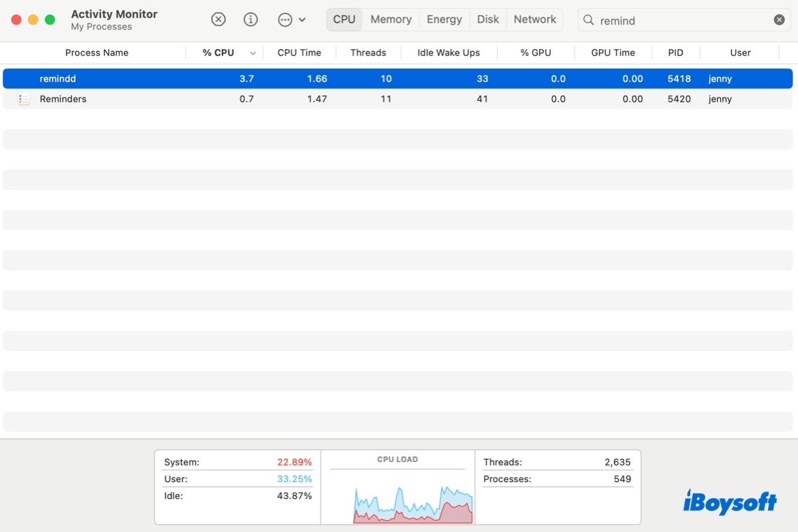The image size is (798, 532).
Task: Switch to the CPU tab
Action: pyautogui.click(x=344, y=19)
